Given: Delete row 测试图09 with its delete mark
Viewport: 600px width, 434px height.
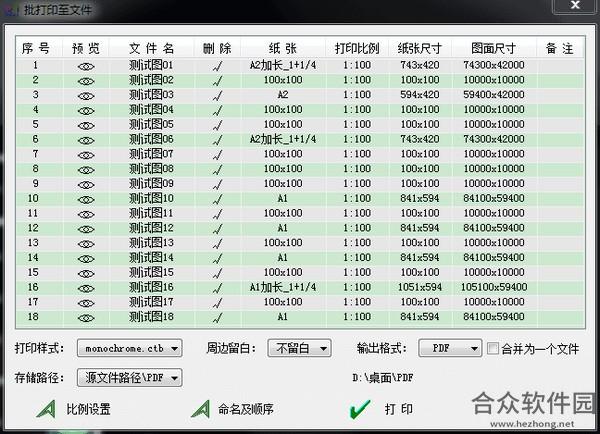Looking at the screenshot, I should tap(217, 185).
